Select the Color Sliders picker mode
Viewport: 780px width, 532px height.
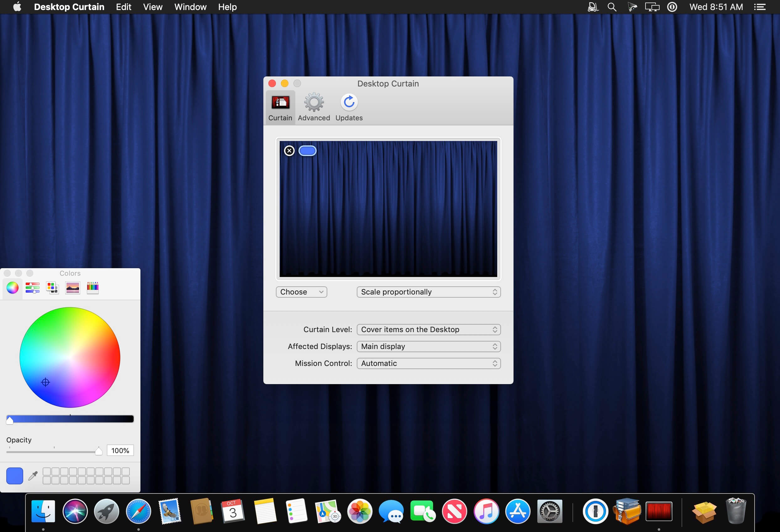tap(33, 288)
